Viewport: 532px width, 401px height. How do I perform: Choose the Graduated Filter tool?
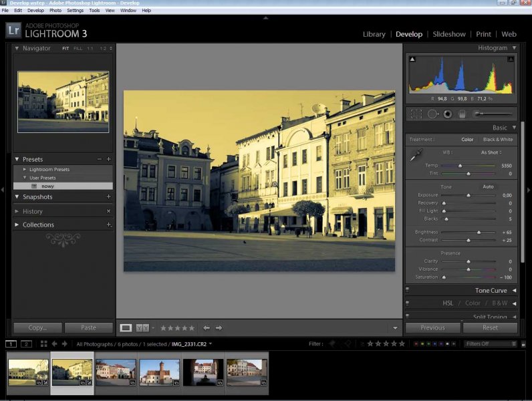(461, 114)
